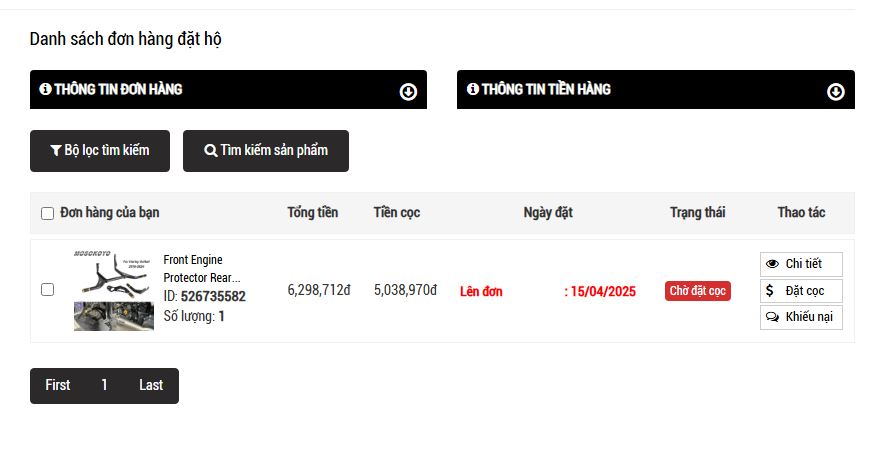This screenshot has width=896, height=462.
Task: Click the Front Engine Protector product thumbnail
Action: [113, 273]
